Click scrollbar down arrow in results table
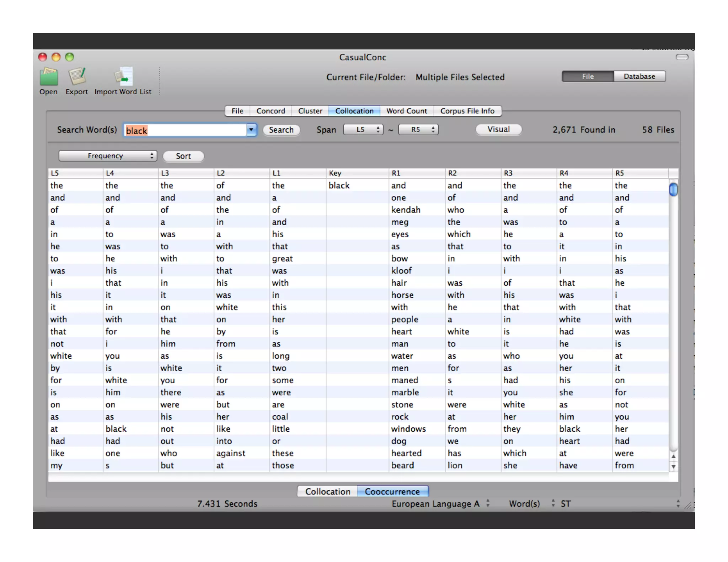Viewport: 728px width, 562px height. tap(673, 466)
